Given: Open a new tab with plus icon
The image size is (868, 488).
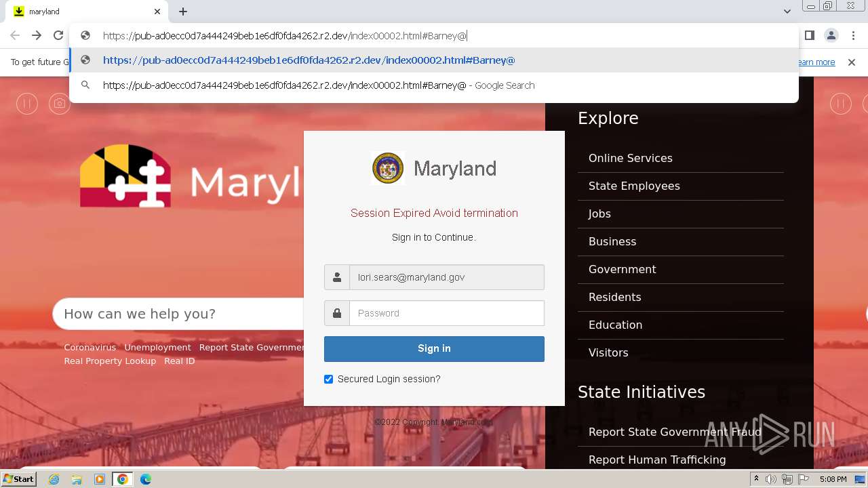Looking at the screenshot, I should (183, 12).
